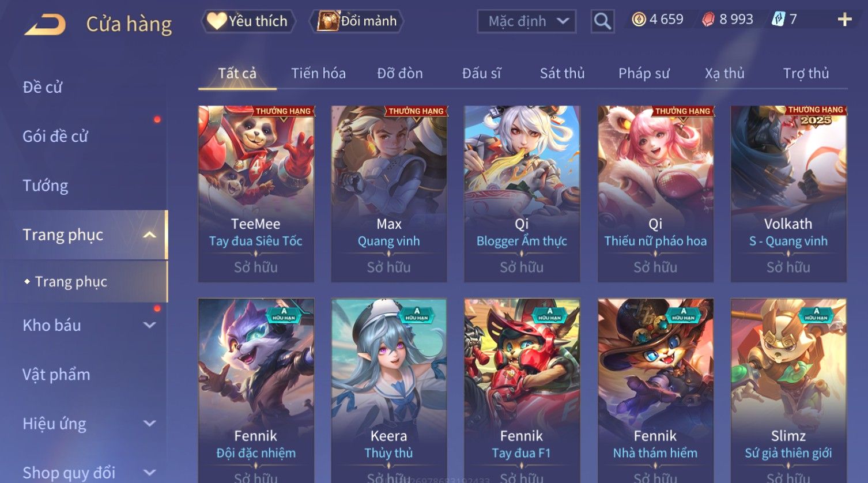The height and width of the screenshot is (483, 868).
Task: Collapse the Trang phục sidebar section
Action: tap(149, 235)
